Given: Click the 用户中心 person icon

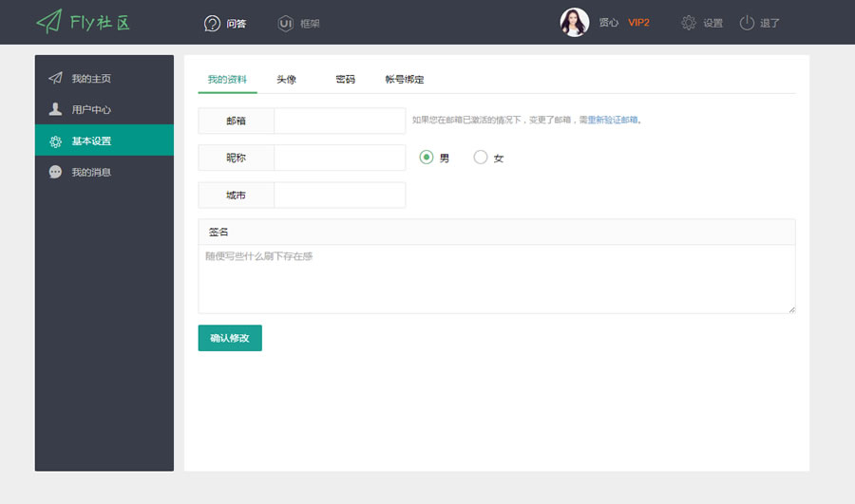Looking at the screenshot, I should coord(55,109).
